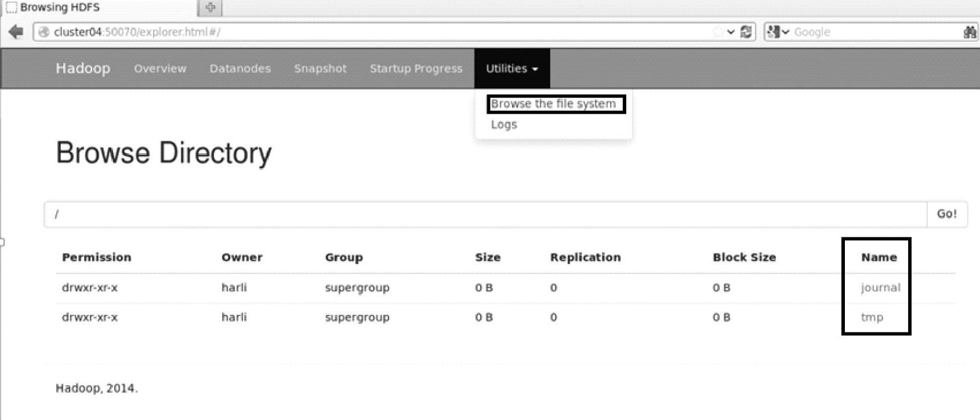Open a new browser tab

pos(210,8)
